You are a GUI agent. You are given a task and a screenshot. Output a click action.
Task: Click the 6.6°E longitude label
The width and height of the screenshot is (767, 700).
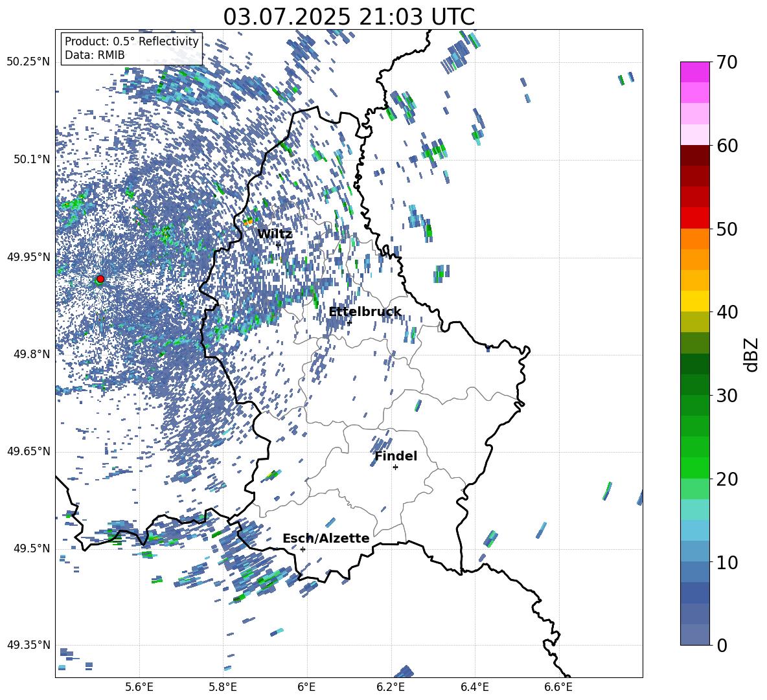point(558,687)
